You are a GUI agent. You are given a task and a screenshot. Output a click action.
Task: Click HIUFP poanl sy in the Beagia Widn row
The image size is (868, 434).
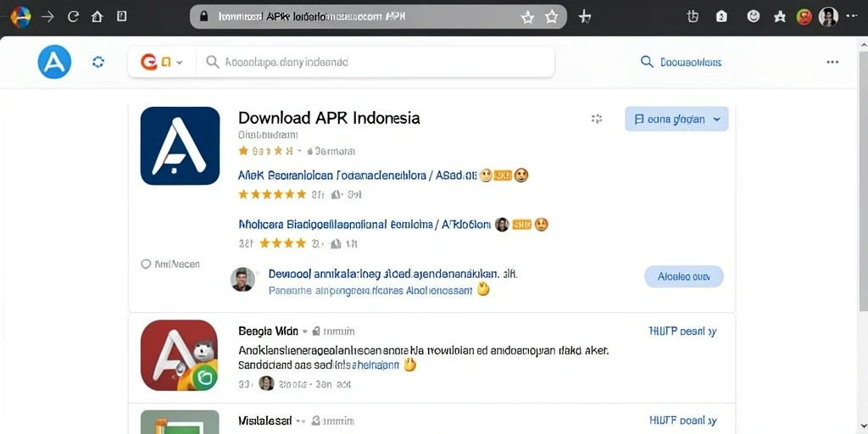682,331
